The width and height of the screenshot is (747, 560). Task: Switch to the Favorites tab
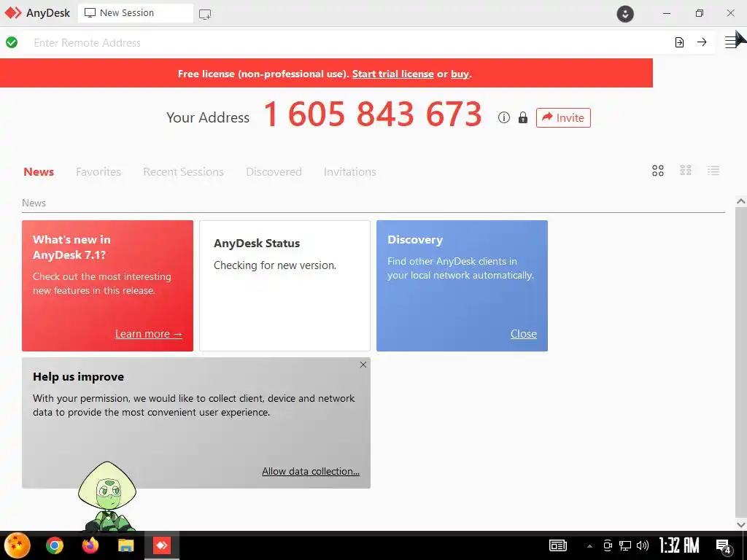click(x=98, y=172)
